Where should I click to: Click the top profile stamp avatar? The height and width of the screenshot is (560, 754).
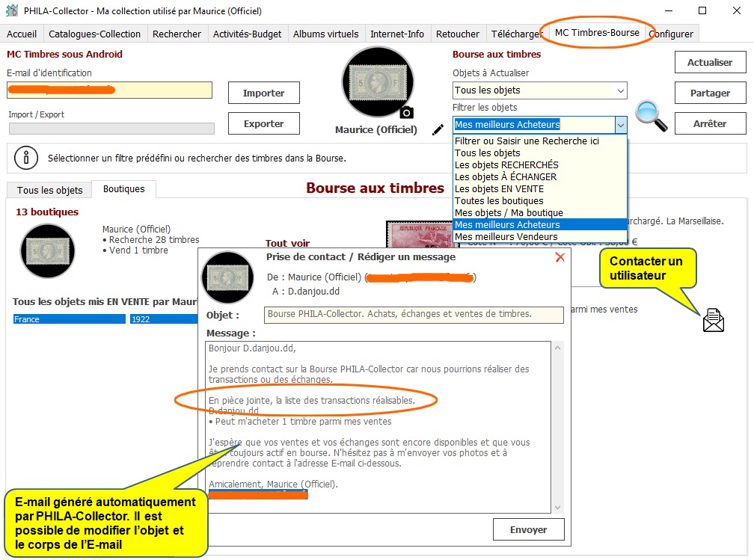coord(378,81)
